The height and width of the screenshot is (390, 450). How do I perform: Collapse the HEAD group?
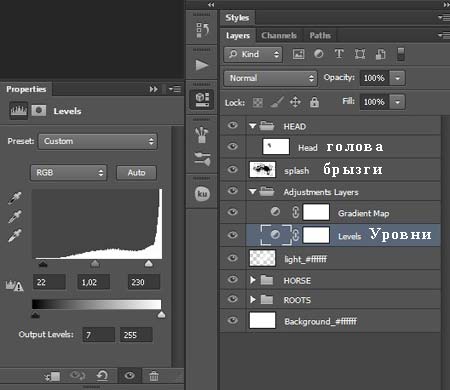click(253, 126)
